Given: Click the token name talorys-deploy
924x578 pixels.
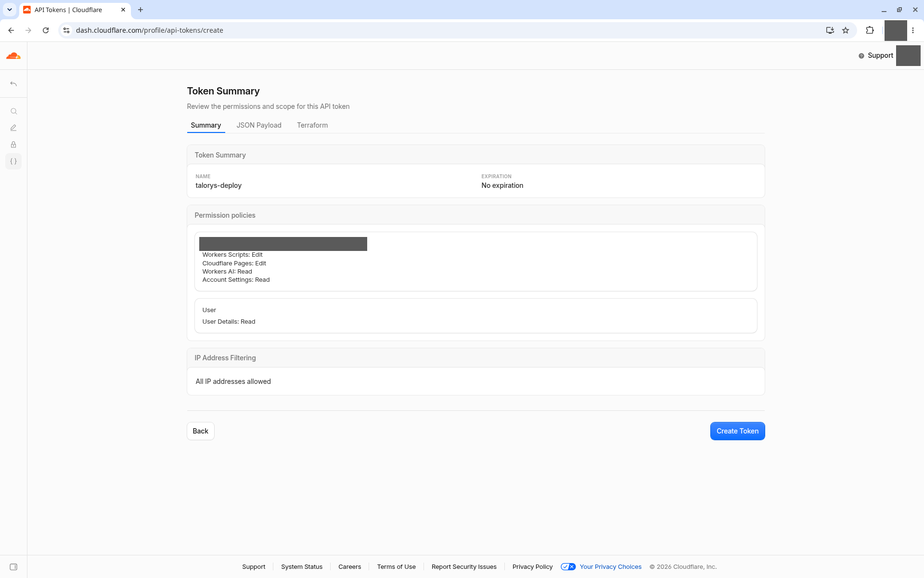Looking at the screenshot, I should [x=218, y=185].
